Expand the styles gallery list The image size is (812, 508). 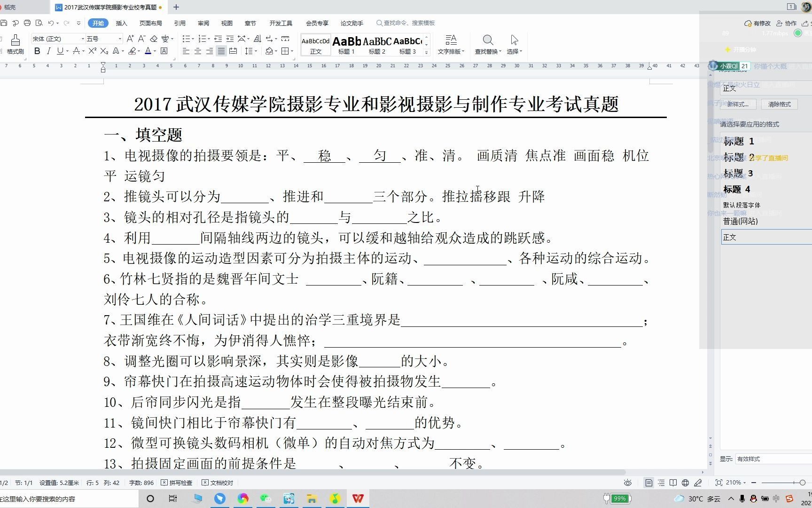pos(427,52)
